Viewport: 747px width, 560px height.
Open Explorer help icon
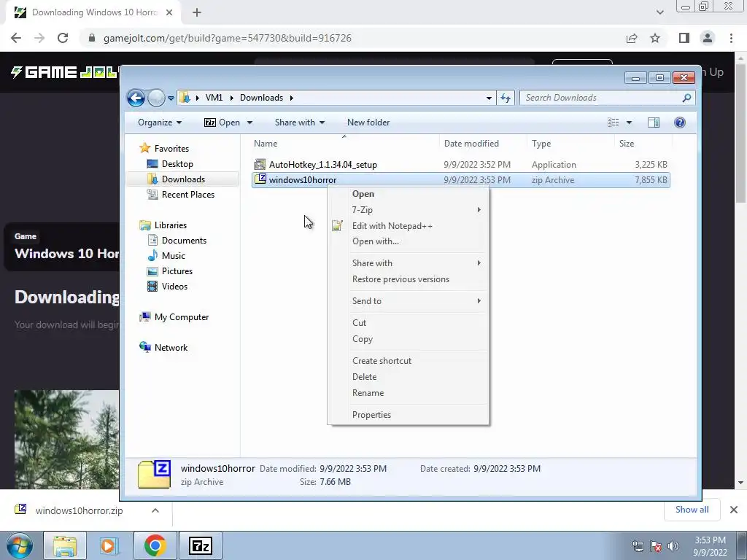[680, 122]
